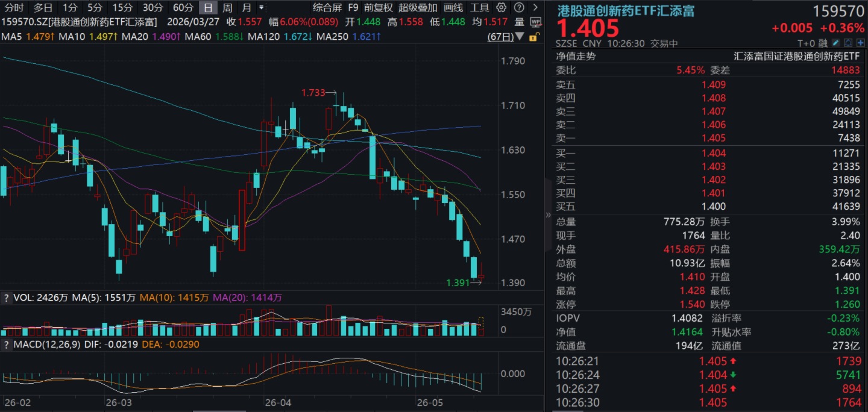Screen dimensions: 868x412
Task: Select the 日 daily period tab
Action: (x=208, y=8)
